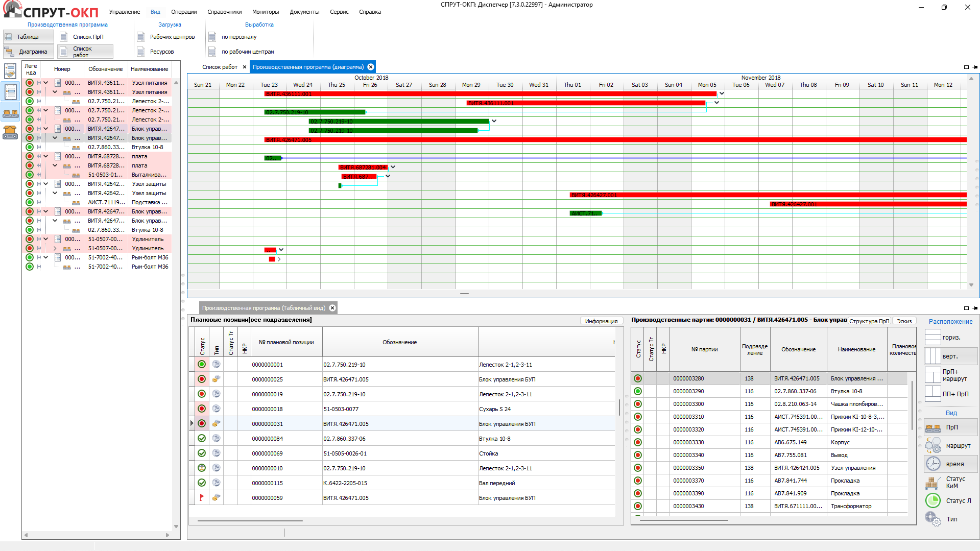
Task: Click the Информация button
Action: pos(601,321)
